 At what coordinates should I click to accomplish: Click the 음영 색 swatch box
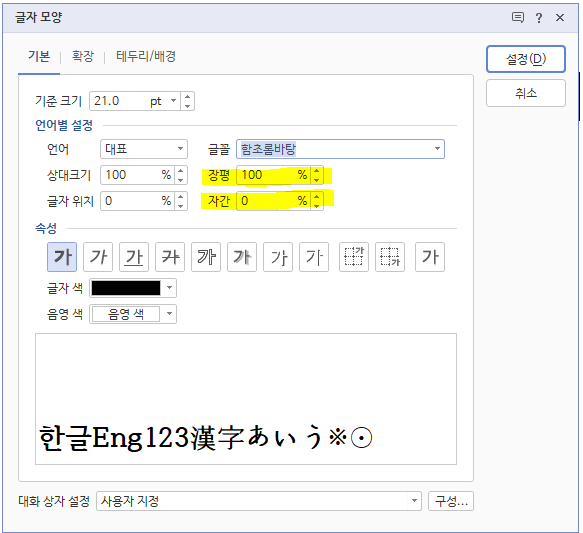coord(126,314)
